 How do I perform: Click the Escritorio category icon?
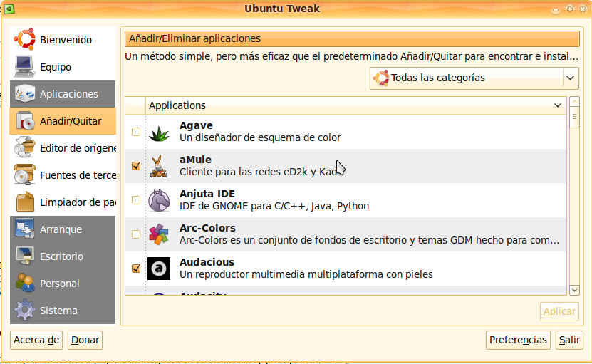25,256
